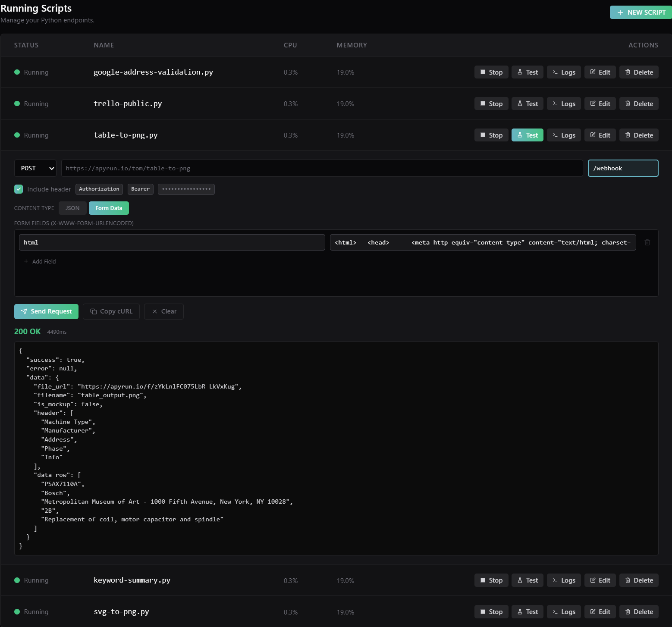The image size is (672, 627).
Task: Test the trello-public.py endpoint
Action: (527, 103)
